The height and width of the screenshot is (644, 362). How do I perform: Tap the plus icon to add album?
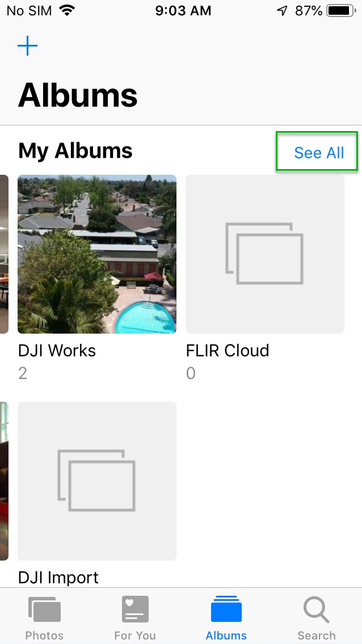pyautogui.click(x=27, y=46)
